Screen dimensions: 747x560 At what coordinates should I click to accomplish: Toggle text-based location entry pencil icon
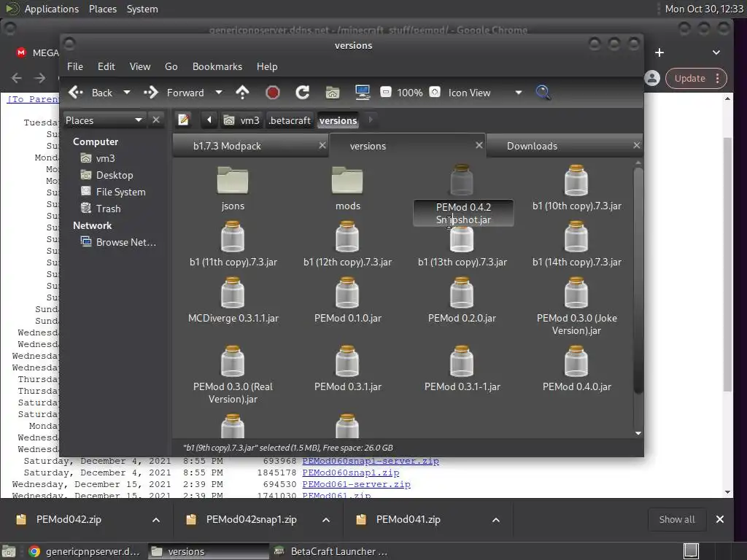coord(183,120)
